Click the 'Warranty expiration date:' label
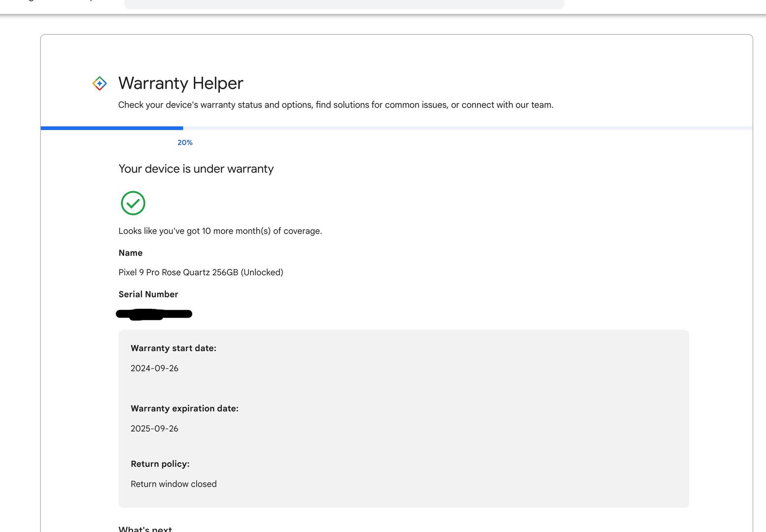Image resolution: width=766 pixels, height=532 pixels. (184, 408)
